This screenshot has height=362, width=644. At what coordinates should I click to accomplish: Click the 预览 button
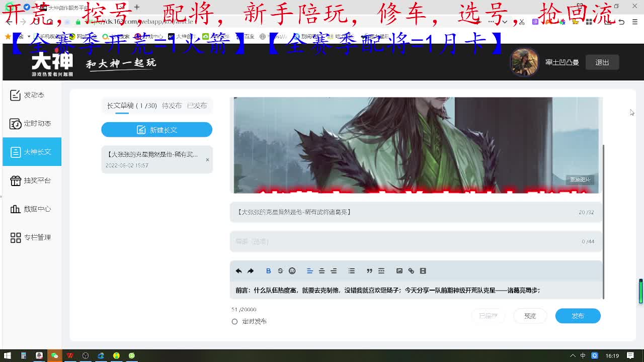pyautogui.click(x=530, y=316)
